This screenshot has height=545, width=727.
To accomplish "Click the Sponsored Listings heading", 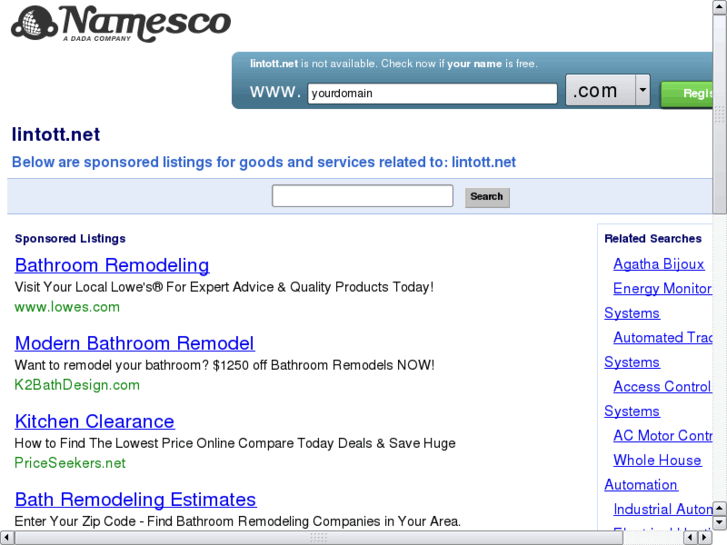I will point(70,238).
